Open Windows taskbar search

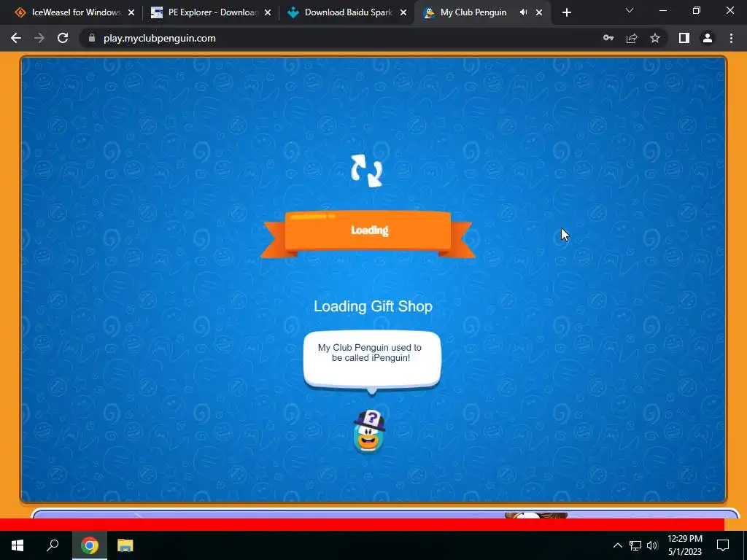(53, 545)
